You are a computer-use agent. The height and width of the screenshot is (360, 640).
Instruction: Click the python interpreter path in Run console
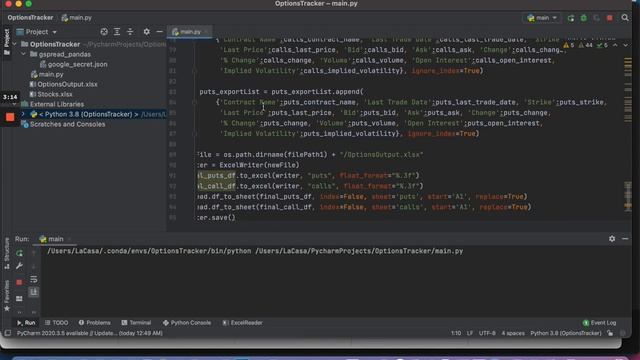[149, 251]
